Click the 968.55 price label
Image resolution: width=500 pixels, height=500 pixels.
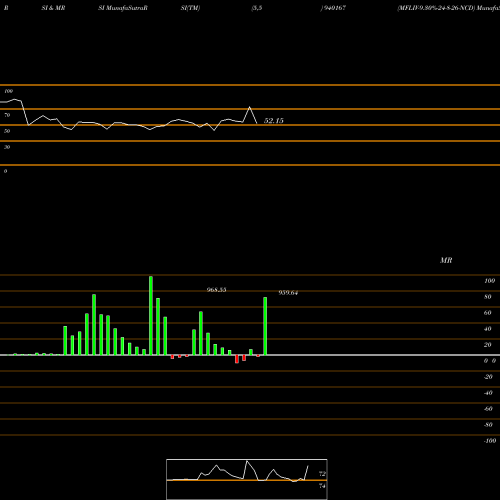[x=216, y=290]
